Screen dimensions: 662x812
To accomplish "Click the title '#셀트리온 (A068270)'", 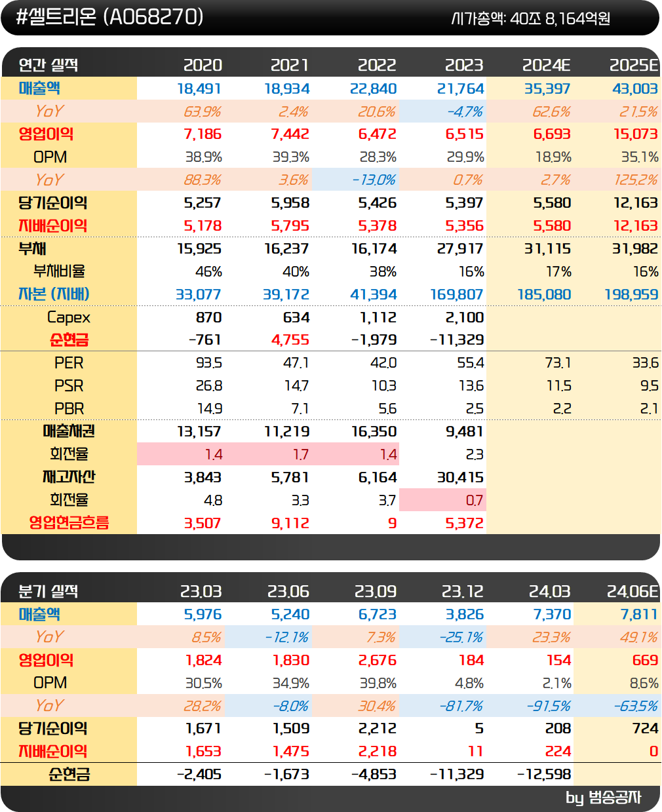I will coord(109,17).
